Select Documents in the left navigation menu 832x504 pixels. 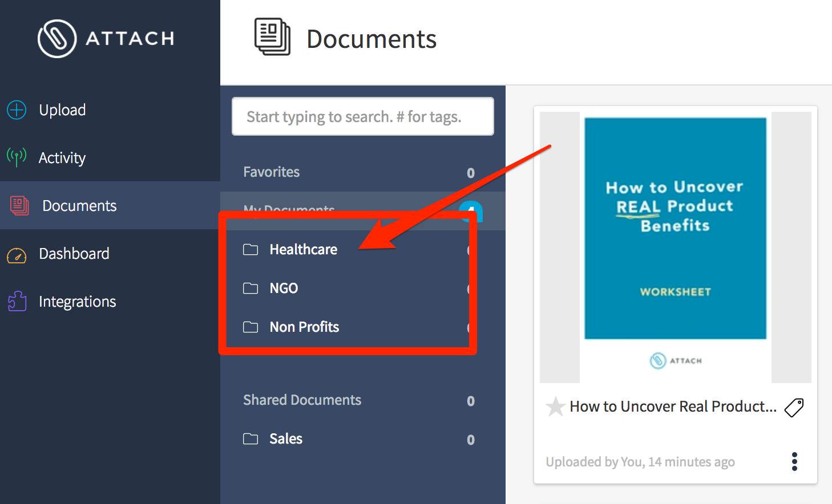coord(79,206)
